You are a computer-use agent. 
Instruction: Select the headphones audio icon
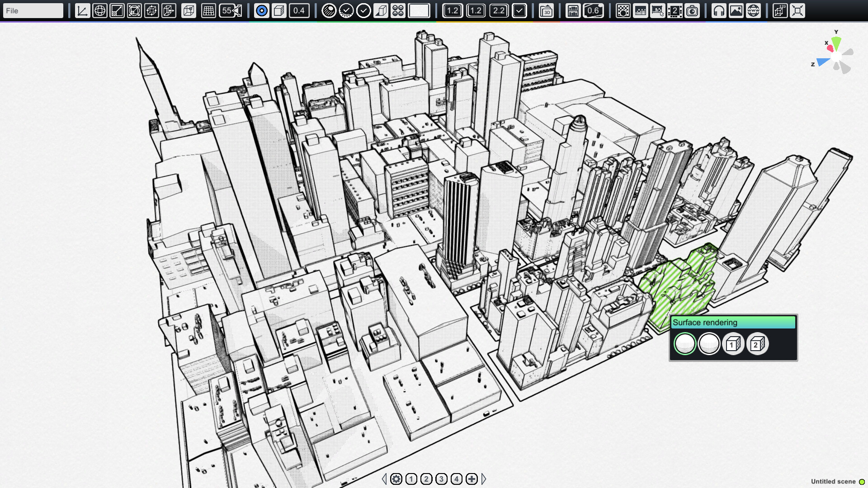(x=720, y=11)
